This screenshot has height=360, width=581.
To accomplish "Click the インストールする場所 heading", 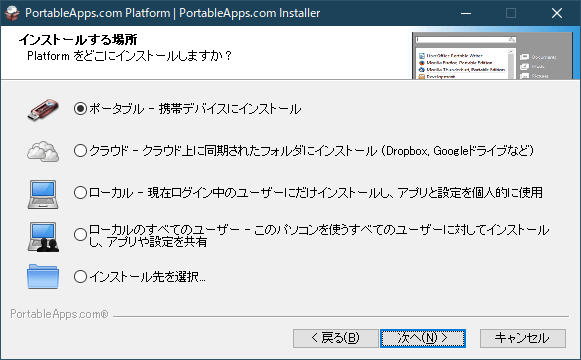I will [x=78, y=39].
